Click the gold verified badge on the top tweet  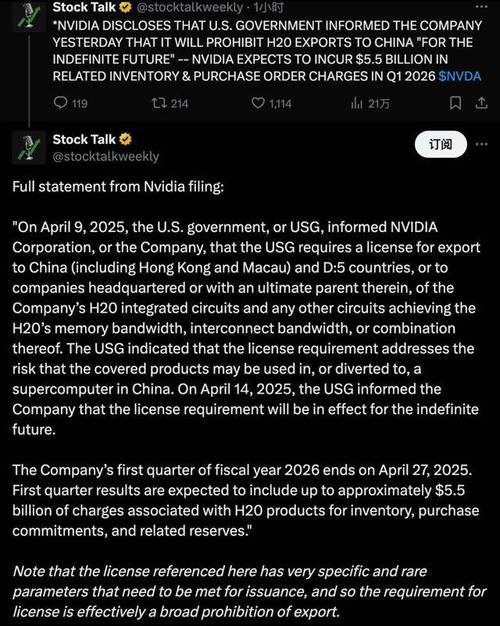pos(125,7)
